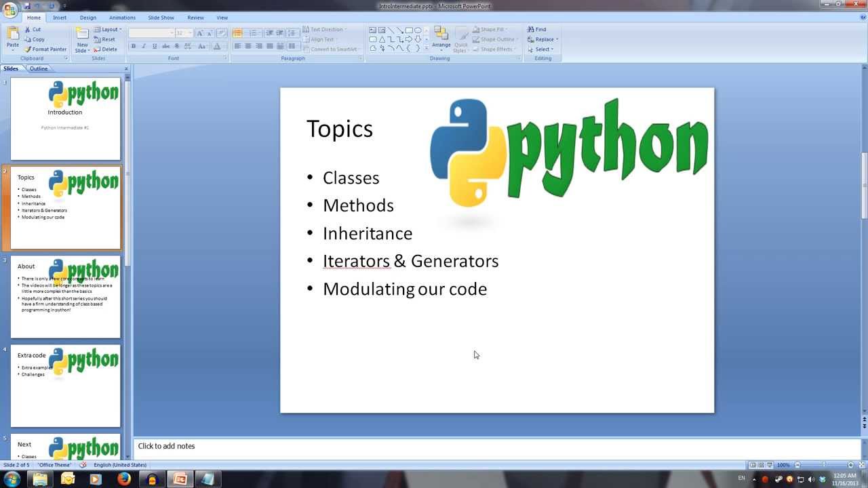Open the Design ribbon tab

(x=88, y=18)
